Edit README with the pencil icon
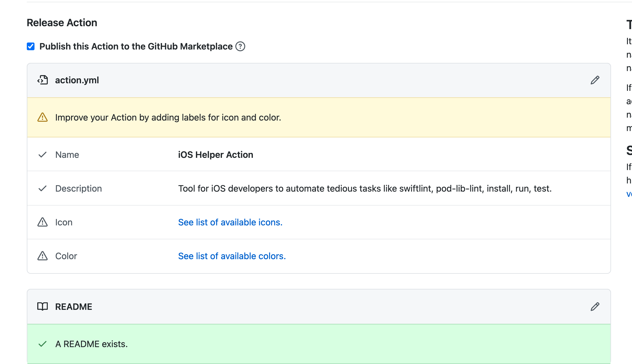 click(x=595, y=307)
